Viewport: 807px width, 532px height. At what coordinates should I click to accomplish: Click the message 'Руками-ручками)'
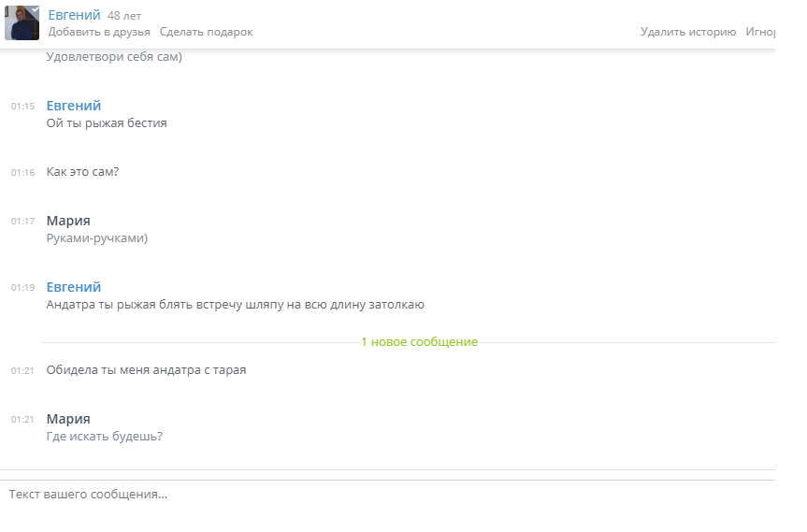tap(96, 238)
